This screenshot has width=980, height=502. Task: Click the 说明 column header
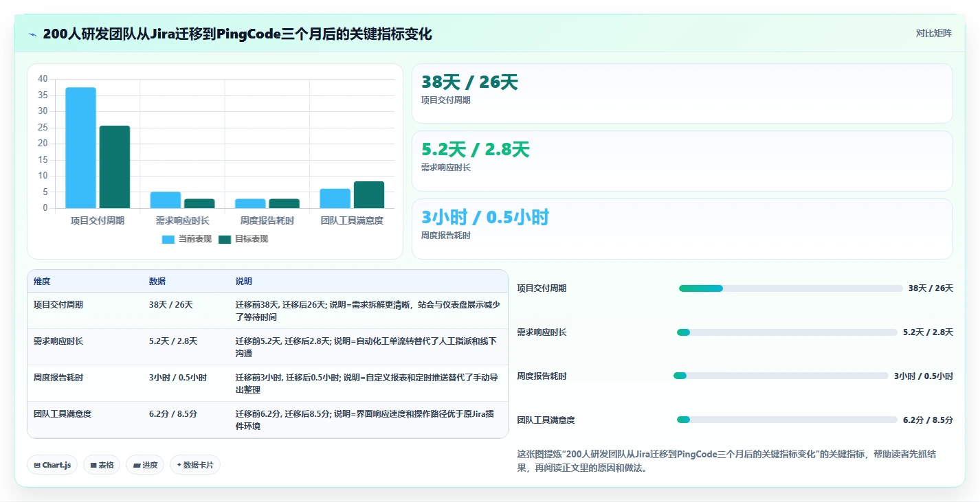coord(243,282)
